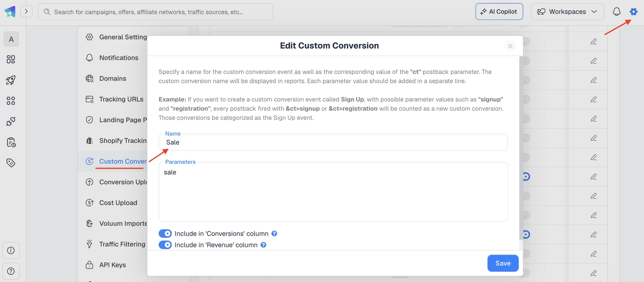
Task: Open the plug integrations icon in sidebar
Action: [11, 121]
